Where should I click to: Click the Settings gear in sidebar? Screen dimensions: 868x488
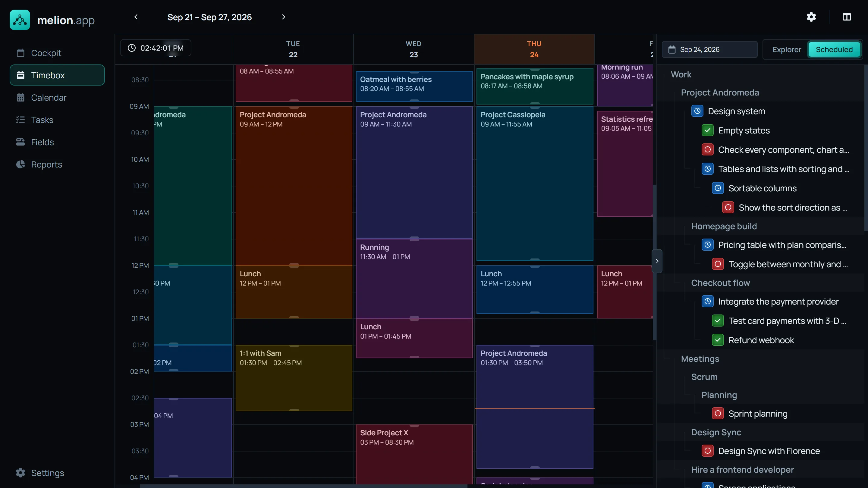[x=20, y=473]
